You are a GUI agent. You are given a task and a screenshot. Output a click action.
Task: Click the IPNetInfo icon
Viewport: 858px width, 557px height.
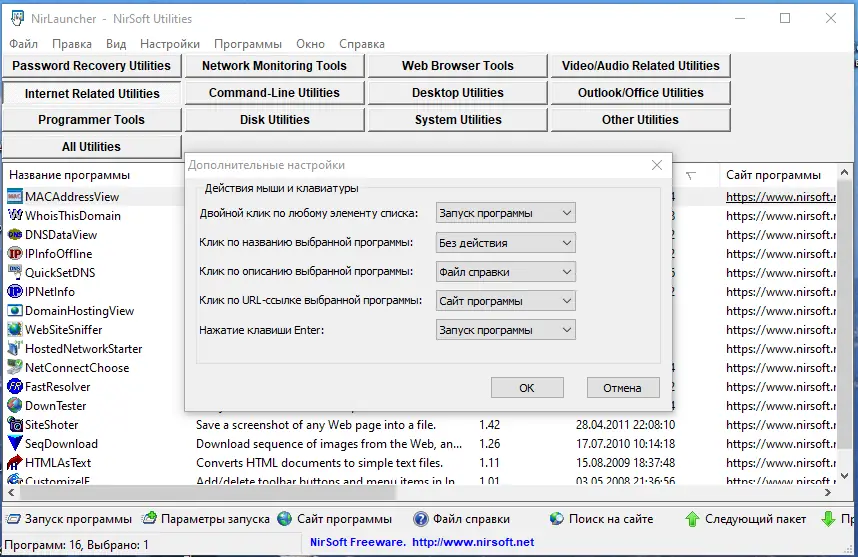click(15, 292)
